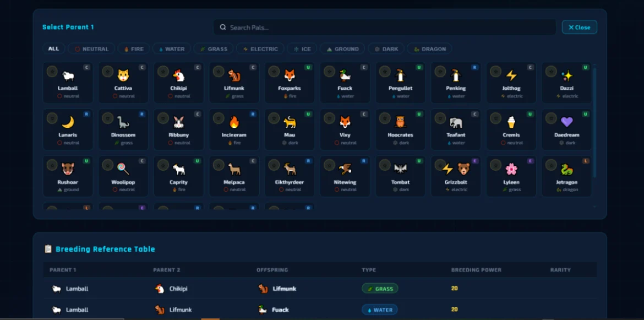Click the GRASS badge in Lifmunk row
644x320 pixels.
(x=379, y=289)
